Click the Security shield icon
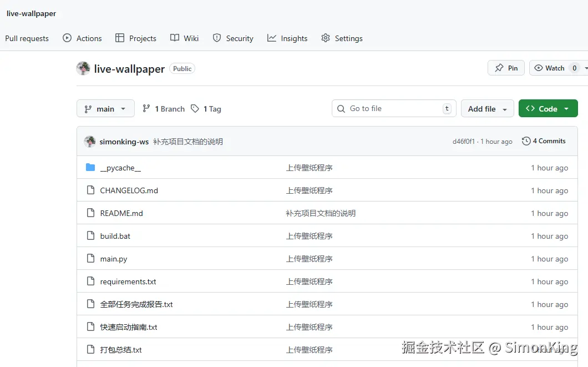The width and height of the screenshot is (588, 367). tap(217, 38)
